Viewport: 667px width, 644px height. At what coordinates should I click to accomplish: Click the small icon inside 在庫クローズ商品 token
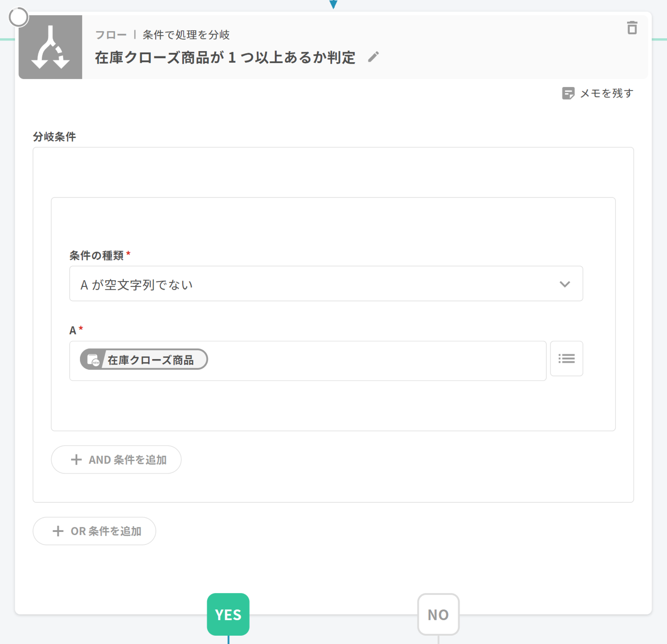pos(93,359)
